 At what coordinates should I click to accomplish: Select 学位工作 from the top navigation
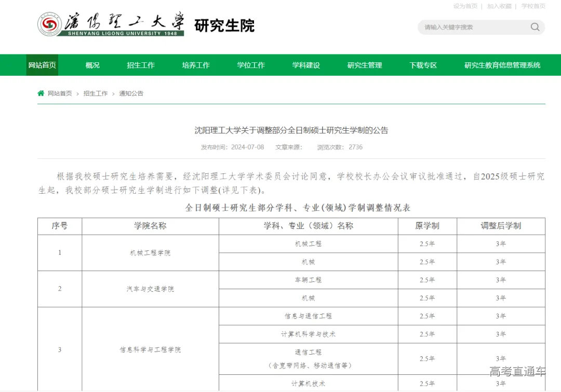pyautogui.click(x=251, y=65)
